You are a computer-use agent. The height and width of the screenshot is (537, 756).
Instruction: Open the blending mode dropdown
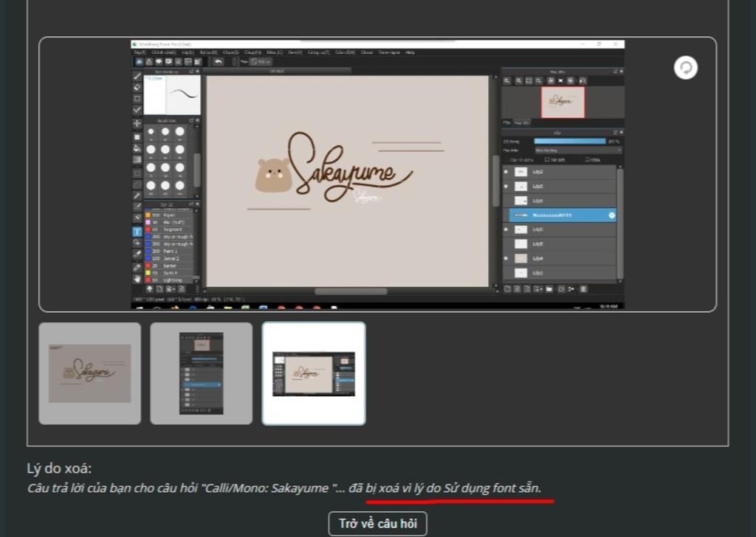tap(577, 150)
